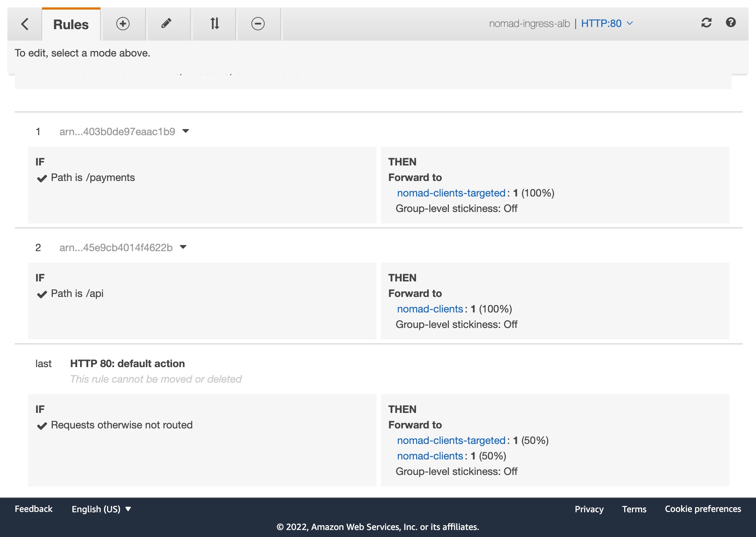The image size is (756, 537).
Task: Expand rule 1 ARN dropdown arrow
Action: [x=186, y=131]
